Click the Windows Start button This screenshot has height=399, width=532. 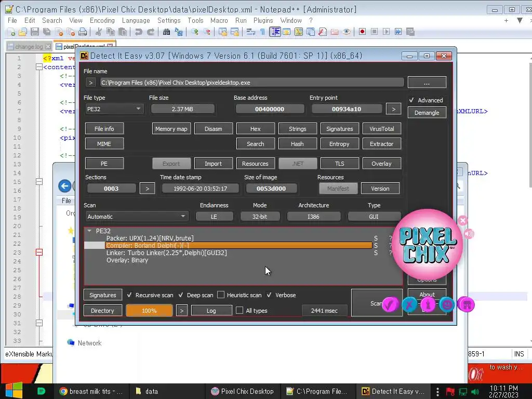pos(14,391)
